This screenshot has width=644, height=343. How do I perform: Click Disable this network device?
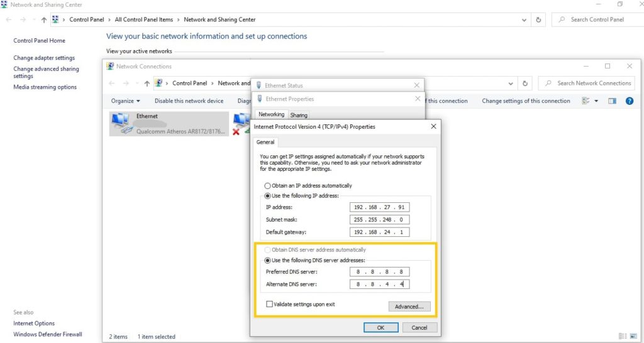[x=189, y=101]
